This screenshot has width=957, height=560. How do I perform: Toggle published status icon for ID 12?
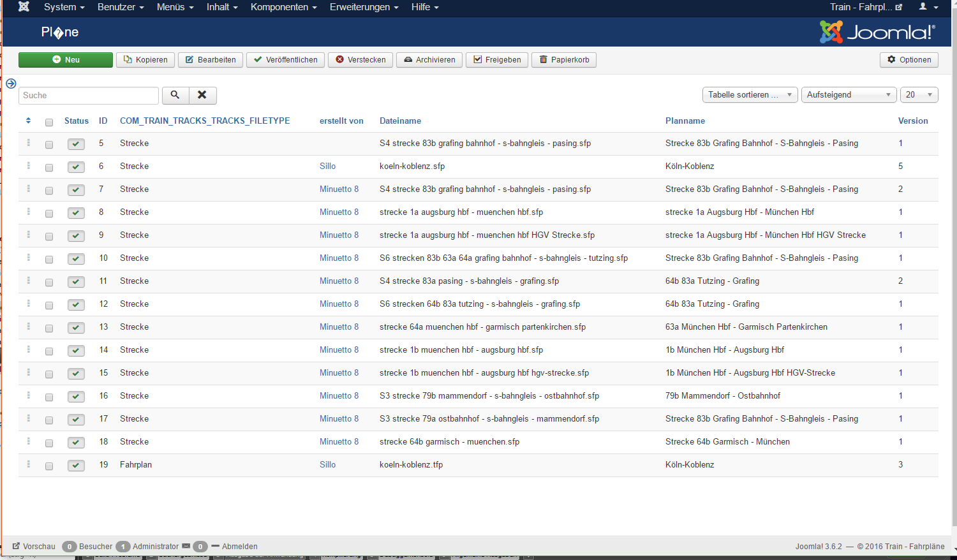coord(76,305)
